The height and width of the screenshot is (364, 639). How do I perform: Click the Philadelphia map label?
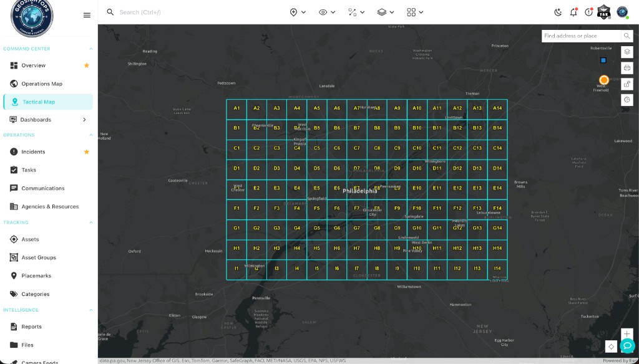point(360,191)
